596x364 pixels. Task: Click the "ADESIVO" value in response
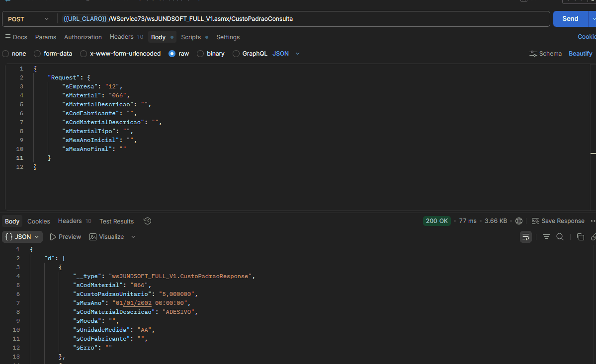pos(178,312)
